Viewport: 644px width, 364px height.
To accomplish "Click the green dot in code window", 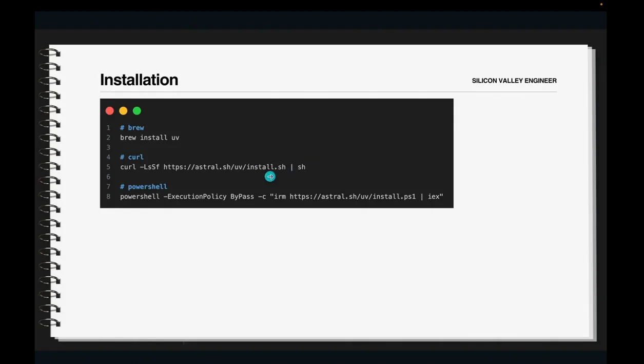I will [137, 111].
